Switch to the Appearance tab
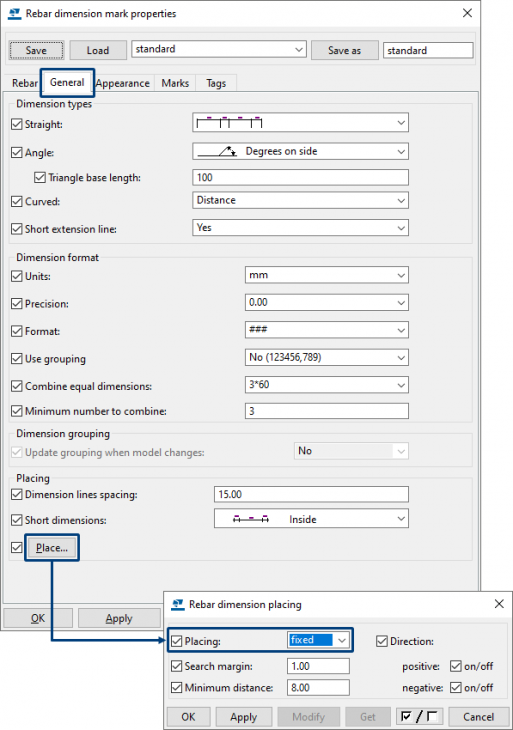Viewport: 513px width, 730px height. point(123,83)
